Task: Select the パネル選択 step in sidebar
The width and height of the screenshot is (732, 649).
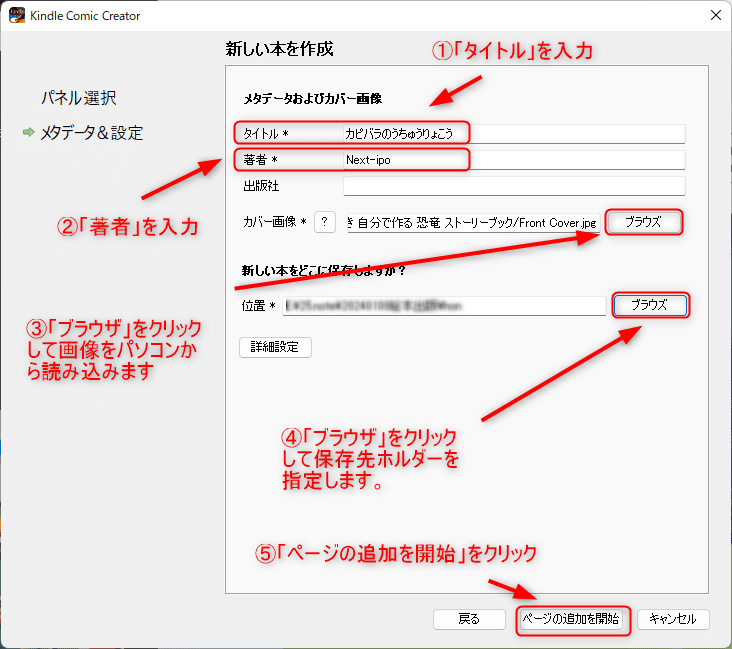Action: point(79,98)
